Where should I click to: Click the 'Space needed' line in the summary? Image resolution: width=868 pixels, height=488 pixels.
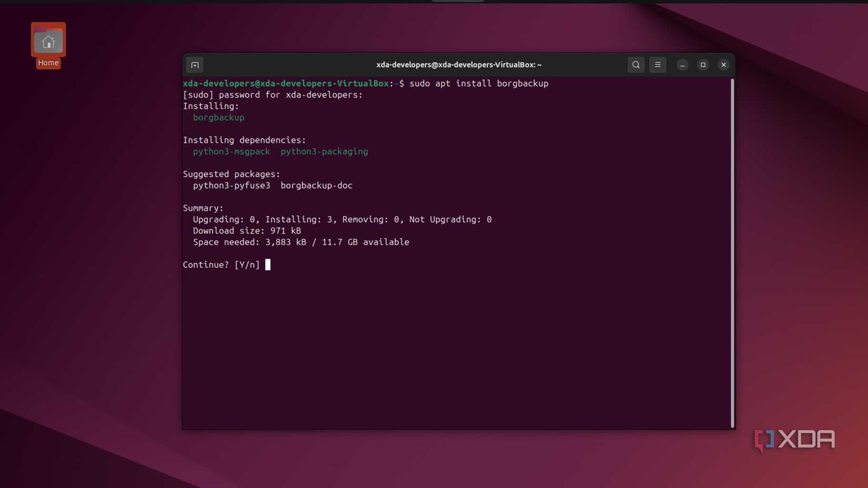pyautogui.click(x=300, y=242)
